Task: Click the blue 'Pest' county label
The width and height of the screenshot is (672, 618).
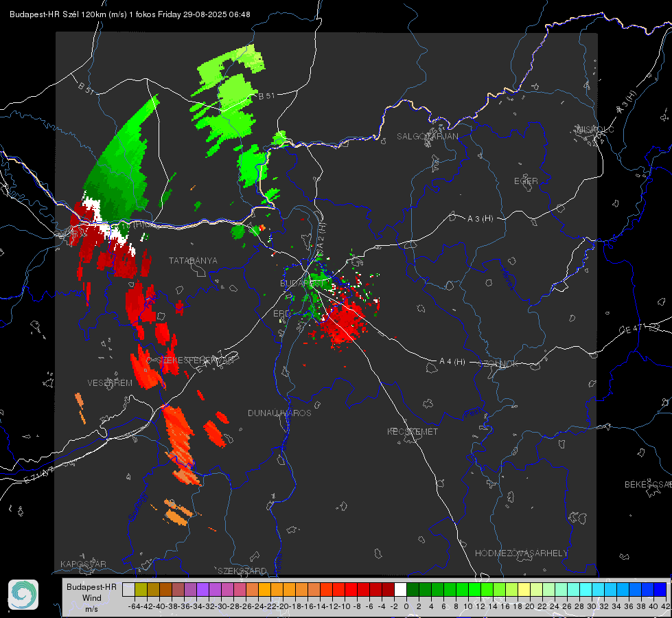Action: pos(473,413)
